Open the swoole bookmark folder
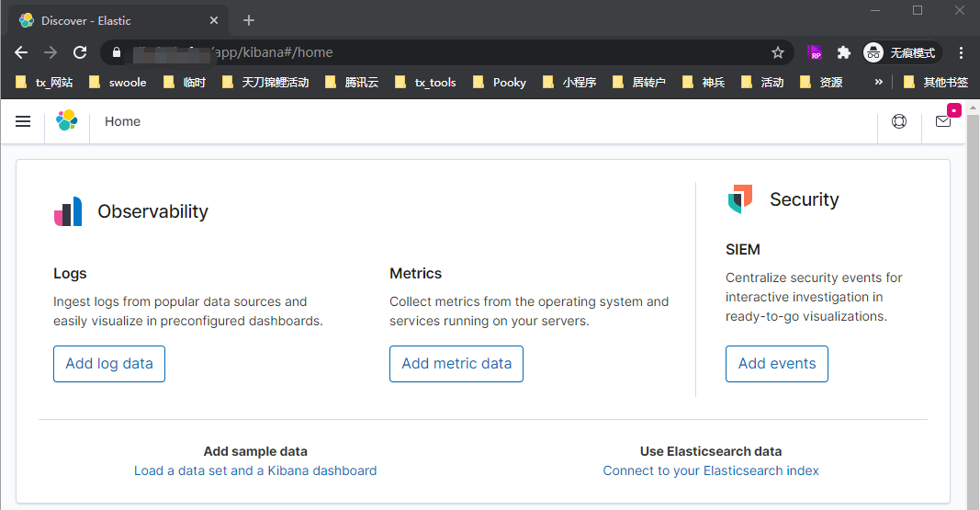Image resolution: width=980 pixels, height=510 pixels. pyautogui.click(x=118, y=83)
